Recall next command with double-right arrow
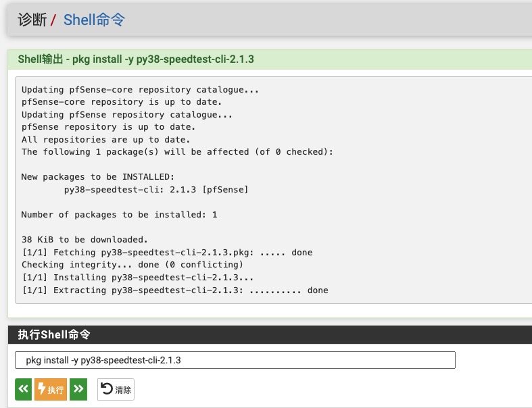532x408 pixels. coord(78,389)
